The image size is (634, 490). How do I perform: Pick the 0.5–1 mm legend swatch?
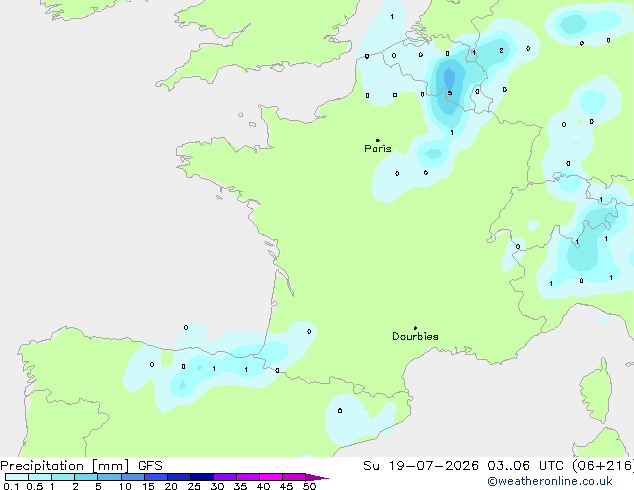pyautogui.click(x=40, y=477)
